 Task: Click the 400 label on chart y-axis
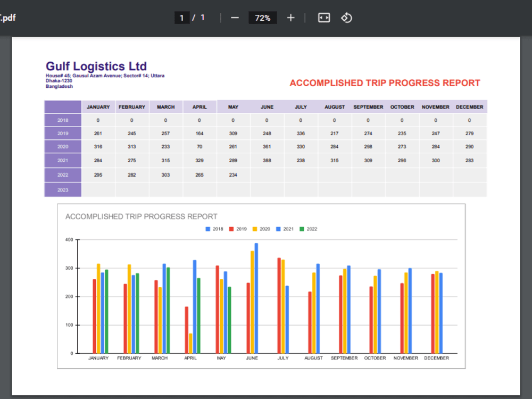tap(69, 239)
